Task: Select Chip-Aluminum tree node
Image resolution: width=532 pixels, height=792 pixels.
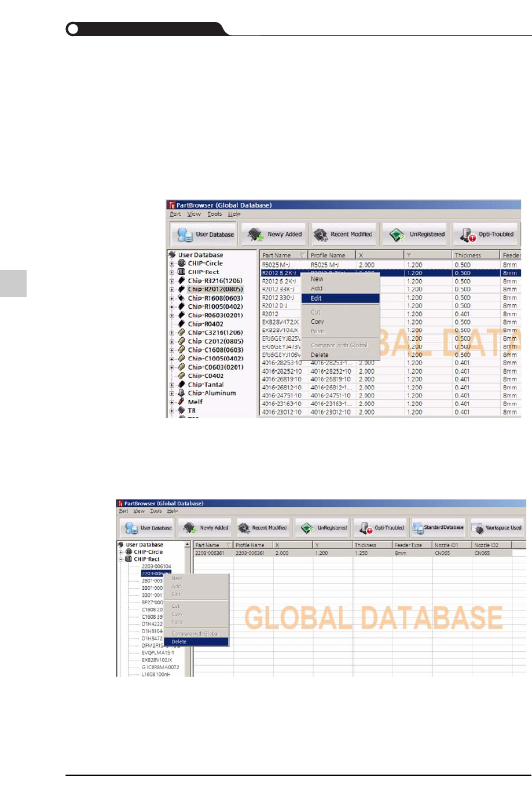Action: [x=212, y=393]
